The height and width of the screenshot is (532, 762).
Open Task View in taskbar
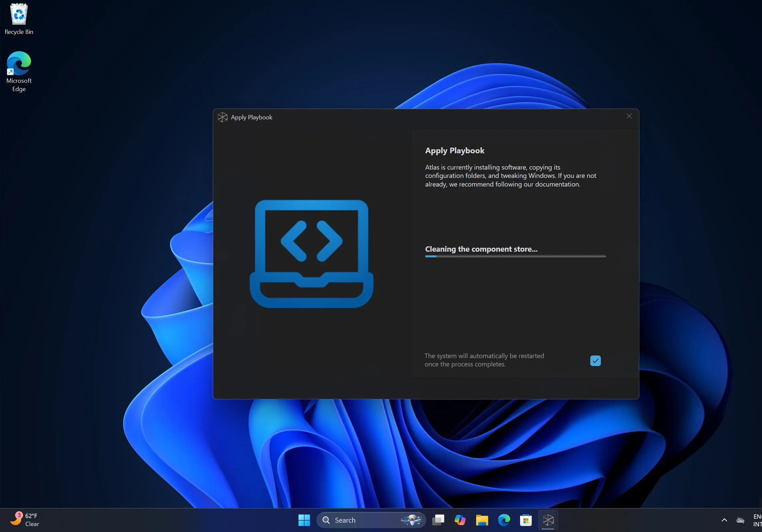[x=438, y=520]
